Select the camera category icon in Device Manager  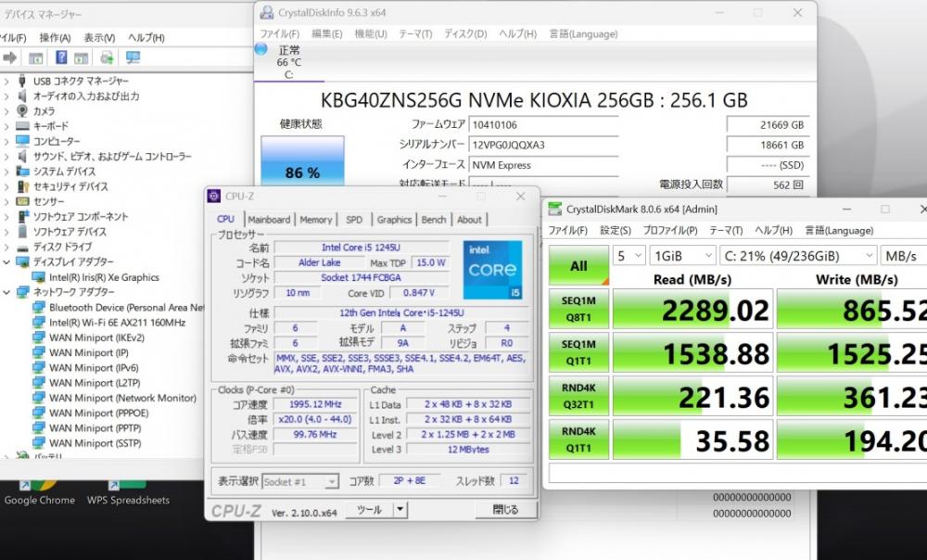coord(22,110)
